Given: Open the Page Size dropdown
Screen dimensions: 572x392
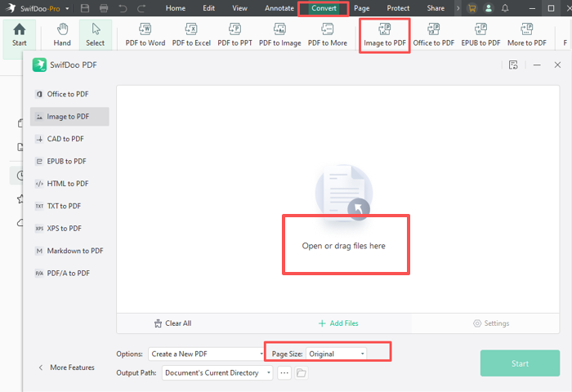Looking at the screenshot, I should point(336,354).
